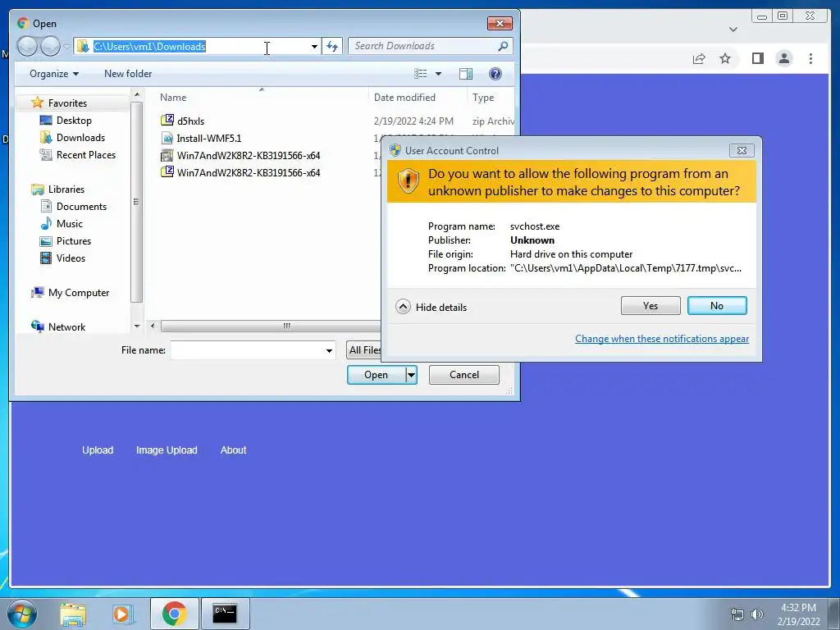Select the d5hxls zip file
840x630 pixels.
183,121
